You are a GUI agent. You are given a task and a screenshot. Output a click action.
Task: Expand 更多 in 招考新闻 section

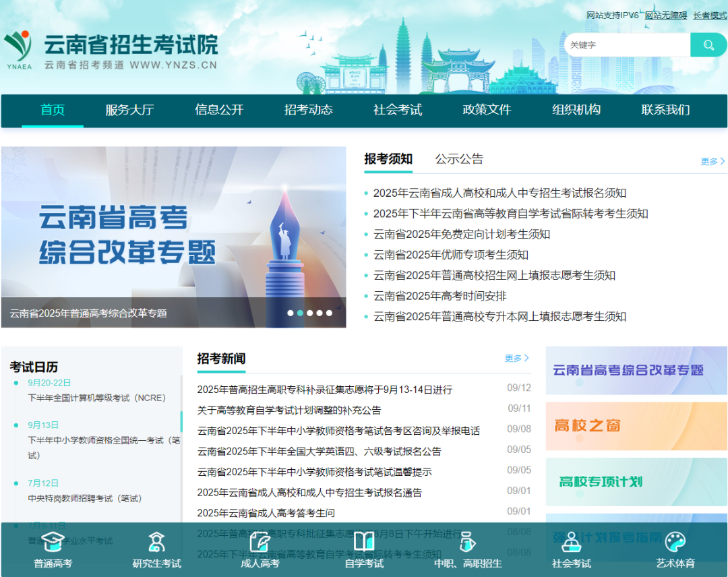[517, 358]
